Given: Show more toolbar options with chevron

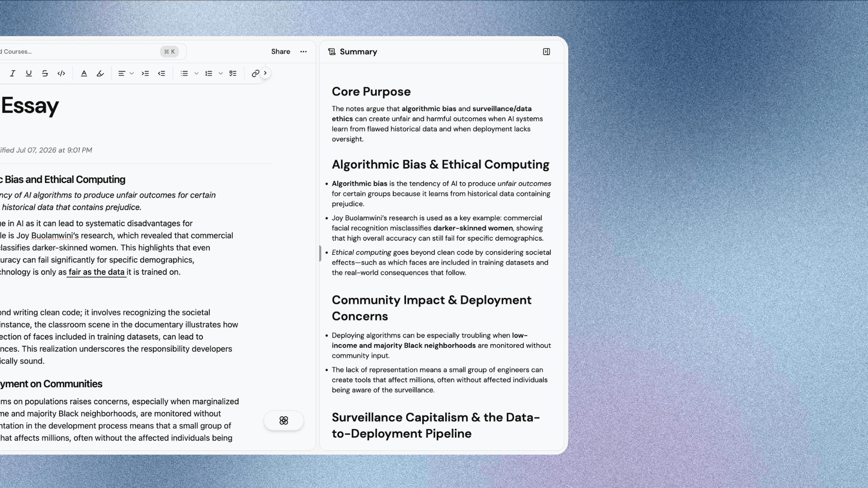Looking at the screenshot, I should (x=265, y=73).
